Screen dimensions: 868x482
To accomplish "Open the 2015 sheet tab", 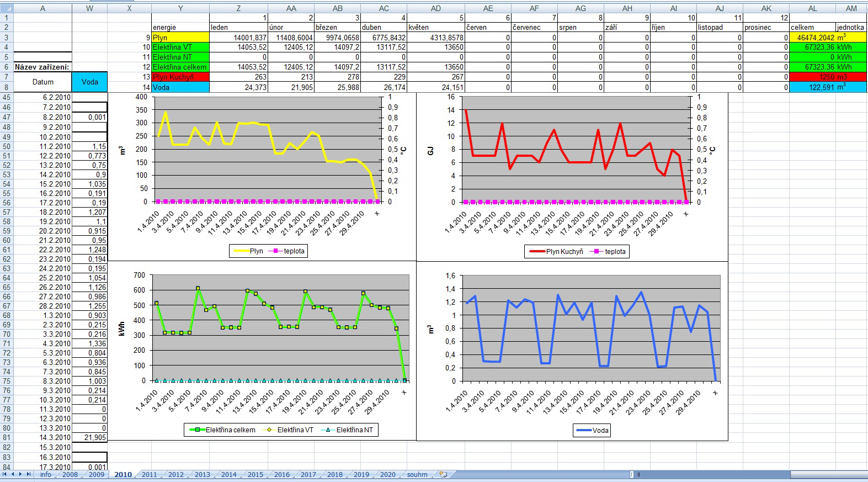I will click(x=255, y=474).
